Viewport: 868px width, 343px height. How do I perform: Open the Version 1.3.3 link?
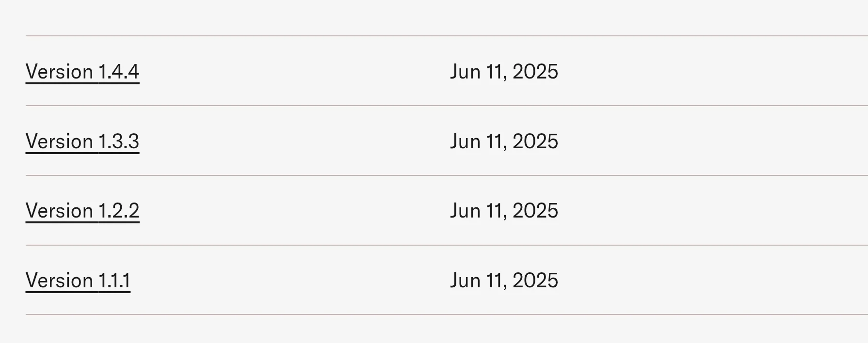tap(82, 141)
